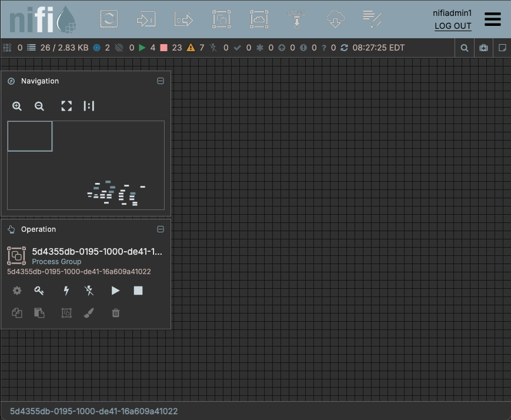Stop the process group with square button
This screenshot has width=511, height=420.
pos(138,291)
